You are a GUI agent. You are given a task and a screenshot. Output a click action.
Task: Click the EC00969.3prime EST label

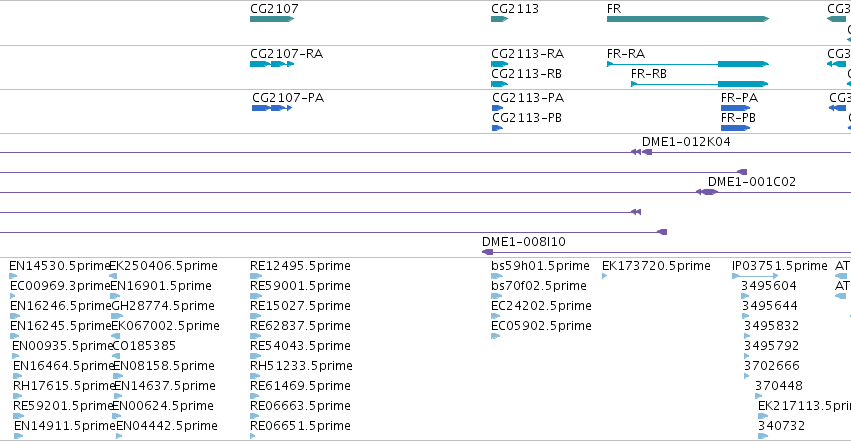point(60,286)
